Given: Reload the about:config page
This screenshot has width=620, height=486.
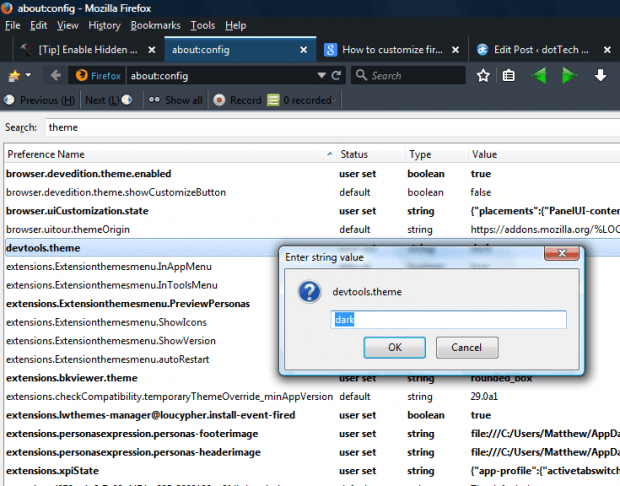Looking at the screenshot, I should (x=336, y=75).
